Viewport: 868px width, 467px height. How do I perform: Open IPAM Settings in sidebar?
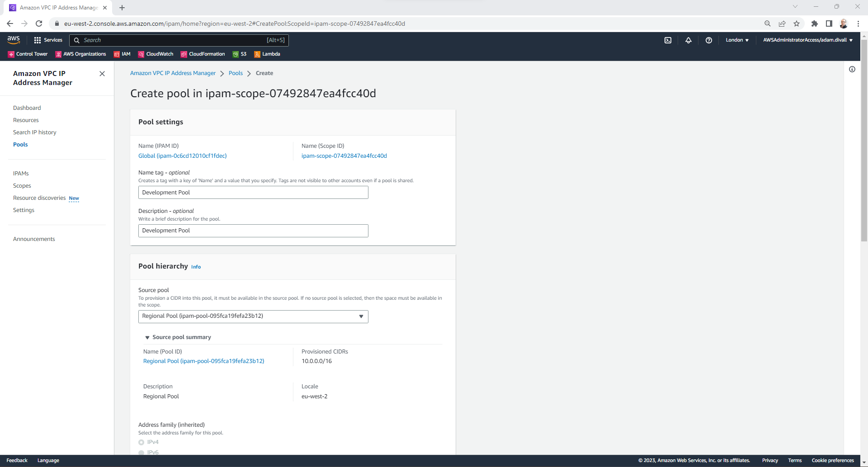(x=24, y=210)
